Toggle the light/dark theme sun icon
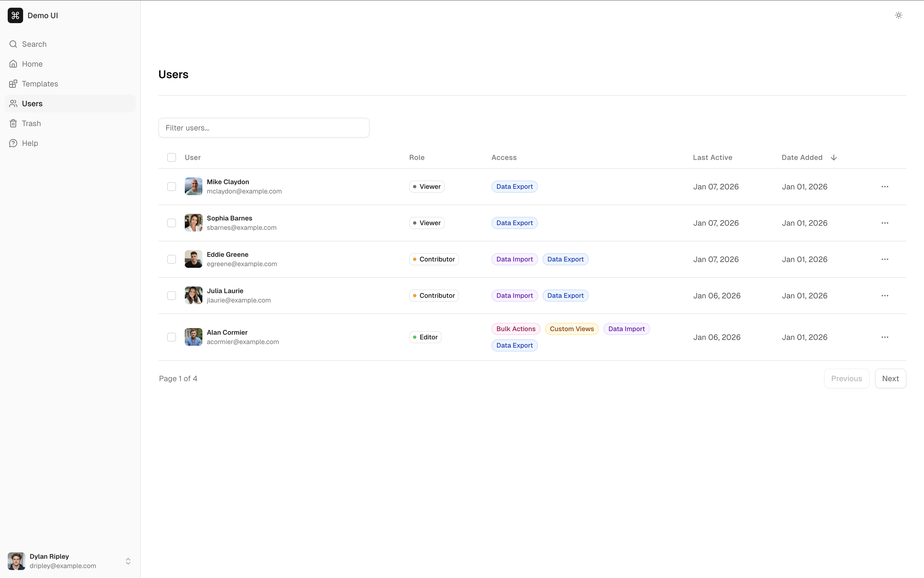The height and width of the screenshot is (578, 924). [898, 15]
